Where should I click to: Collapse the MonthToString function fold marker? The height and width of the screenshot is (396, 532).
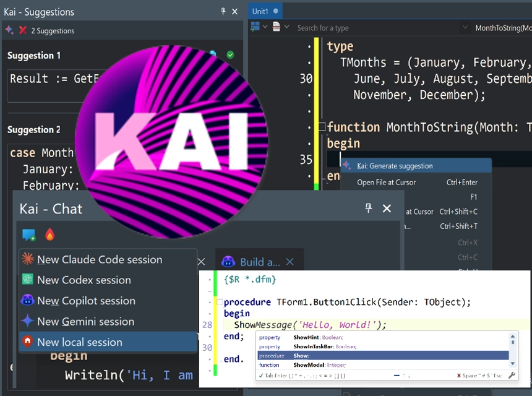322,127
